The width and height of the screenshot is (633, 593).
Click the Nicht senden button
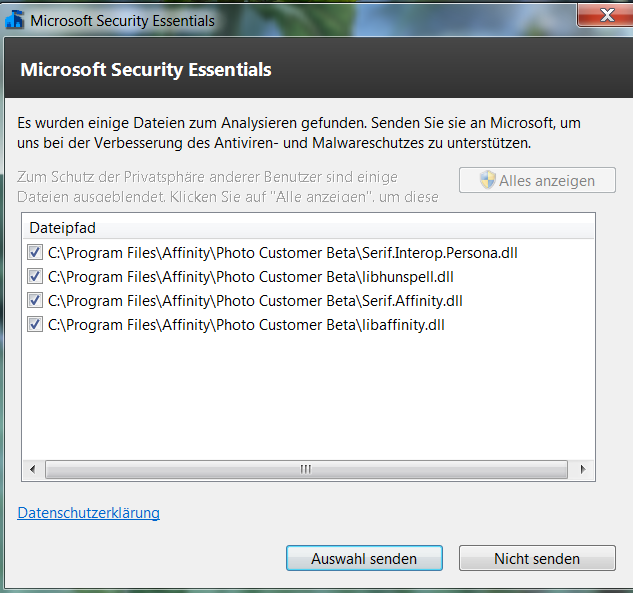point(537,558)
